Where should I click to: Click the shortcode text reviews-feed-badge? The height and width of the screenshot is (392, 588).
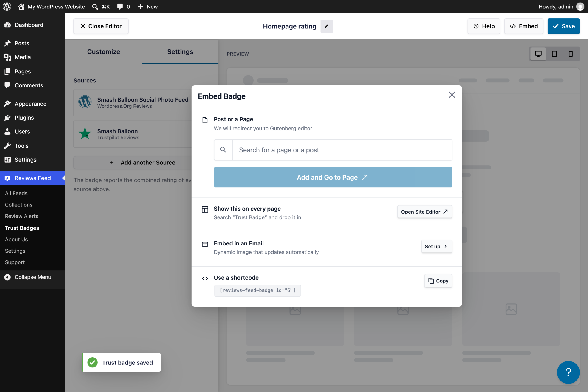257,290
